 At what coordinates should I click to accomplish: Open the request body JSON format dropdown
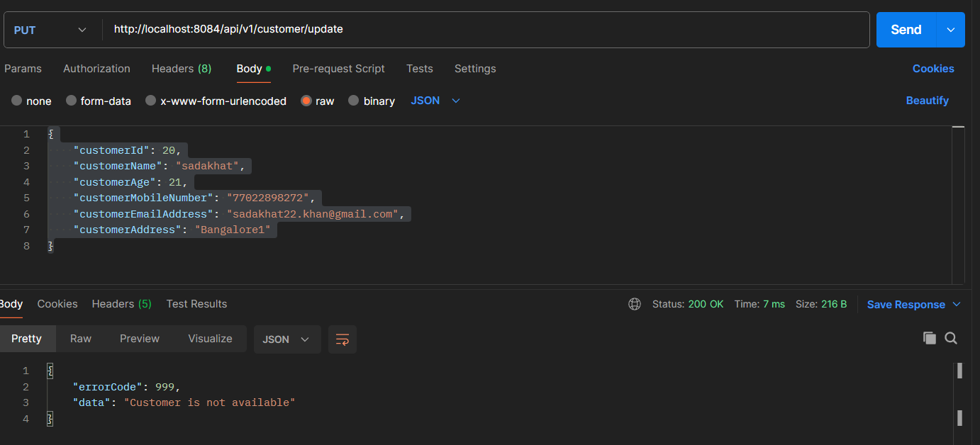tap(435, 101)
